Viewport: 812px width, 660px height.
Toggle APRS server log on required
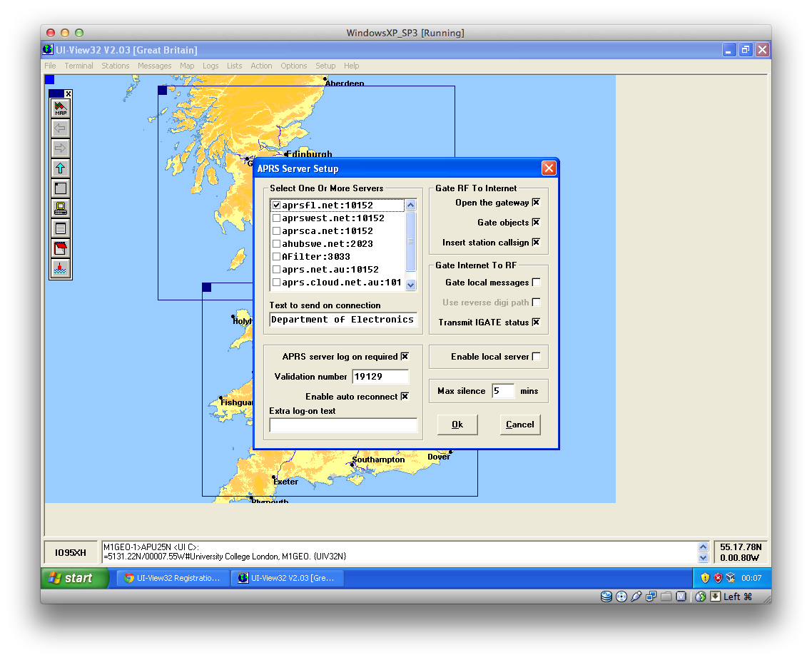[x=405, y=356]
